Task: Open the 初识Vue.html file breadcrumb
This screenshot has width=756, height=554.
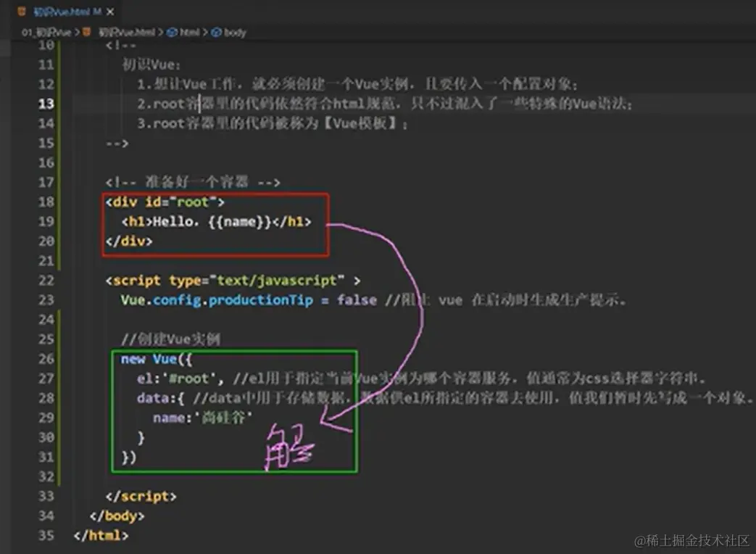Action: point(127,33)
